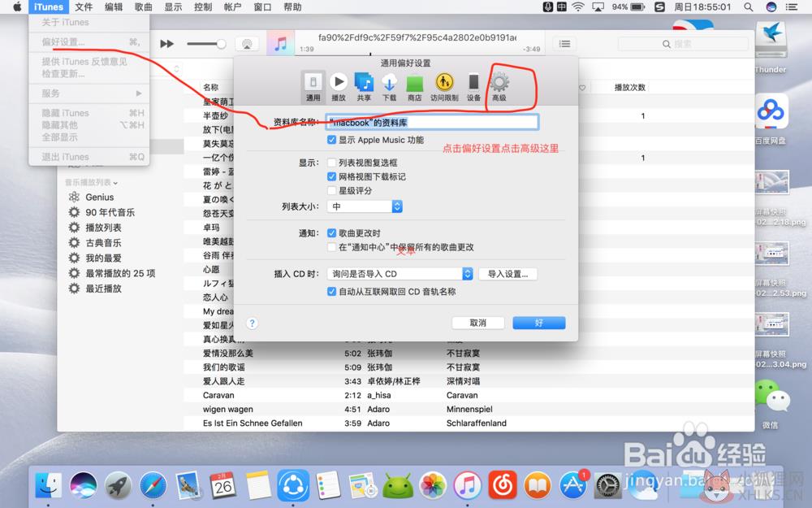Select 90 年代音乐 playlist in sidebar
Screen dimensions: 812x508
pyautogui.click(x=110, y=212)
